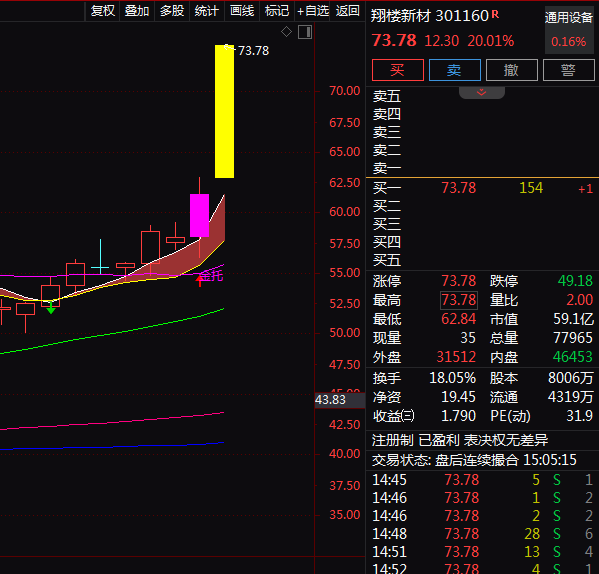The width and height of the screenshot is (599, 574).
Task: Click the R margin trading icon
Action: click(x=495, y=14)
